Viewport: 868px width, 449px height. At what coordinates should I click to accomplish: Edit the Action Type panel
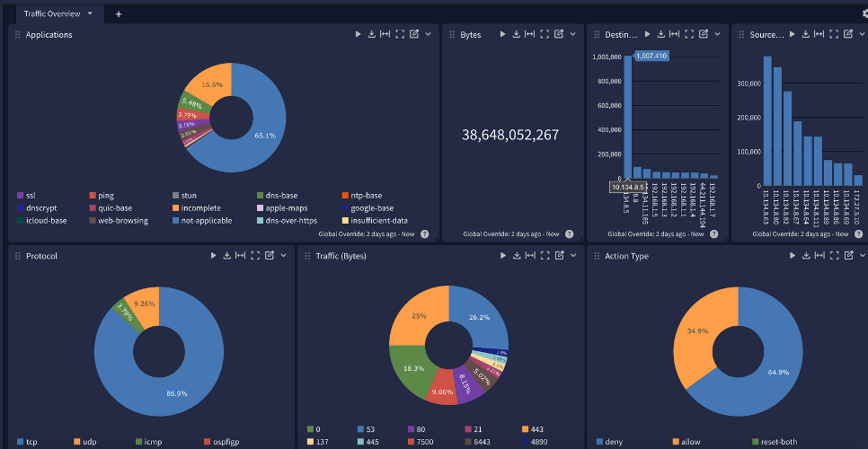pyautogui.click(x=849, y=256)
